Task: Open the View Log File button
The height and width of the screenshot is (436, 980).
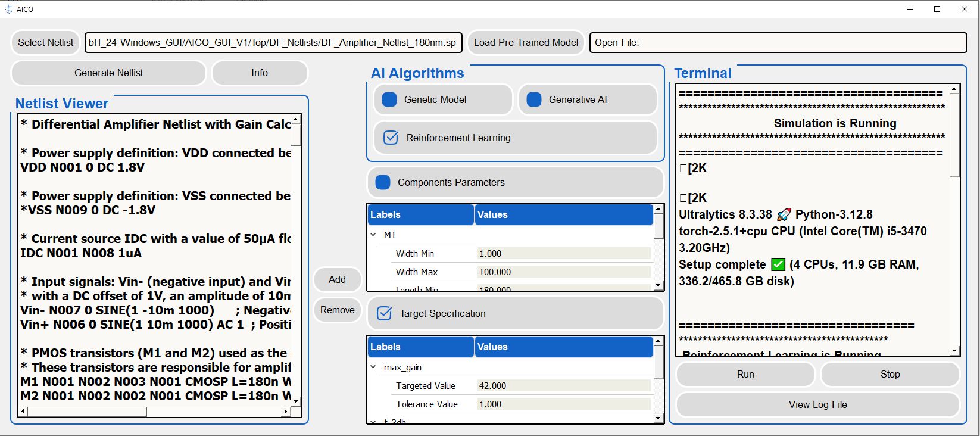Action: [817, 404]
